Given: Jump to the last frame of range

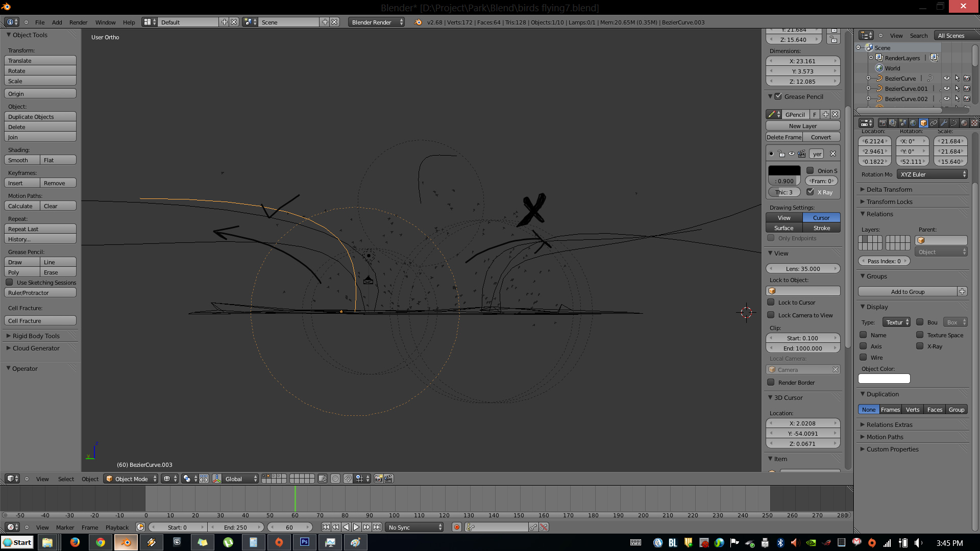Looking at the screenshot, I should click(x=377, y=528).
